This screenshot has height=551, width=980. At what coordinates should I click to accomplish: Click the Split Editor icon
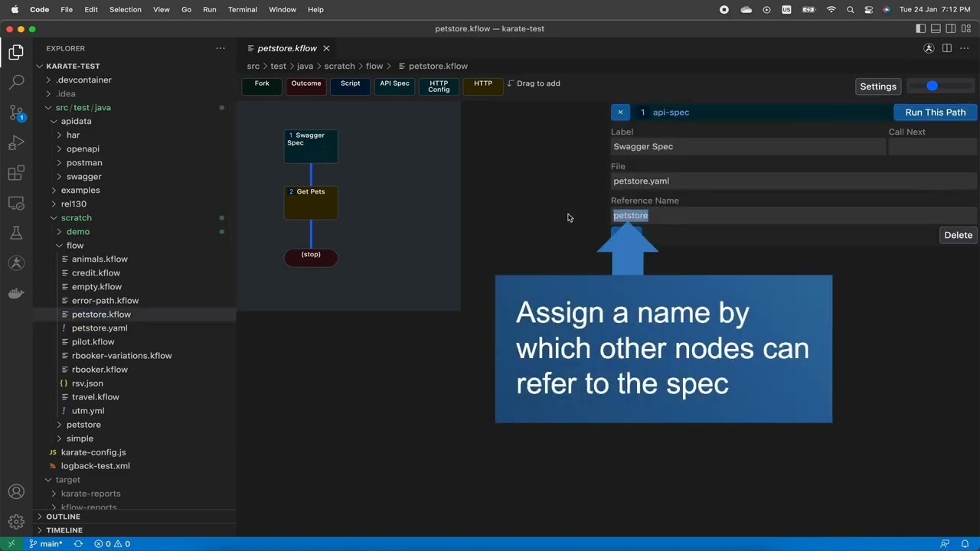tap(947, 48)
